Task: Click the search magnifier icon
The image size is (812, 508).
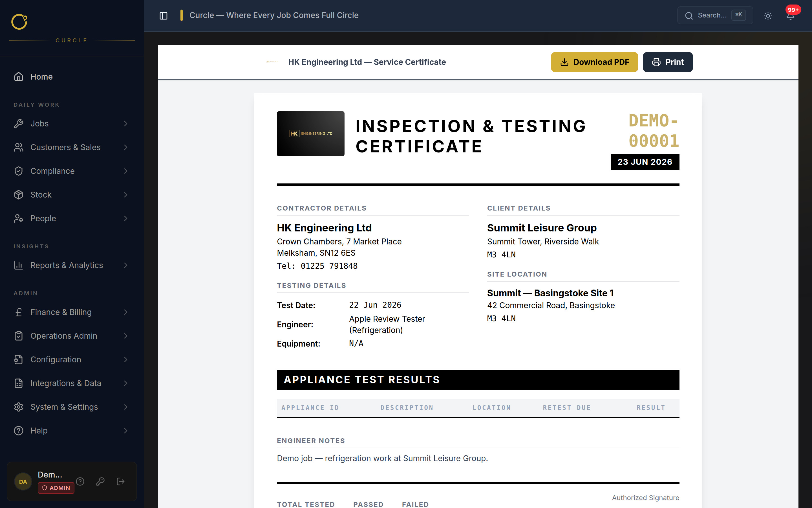Action: (x=689, y=16)
